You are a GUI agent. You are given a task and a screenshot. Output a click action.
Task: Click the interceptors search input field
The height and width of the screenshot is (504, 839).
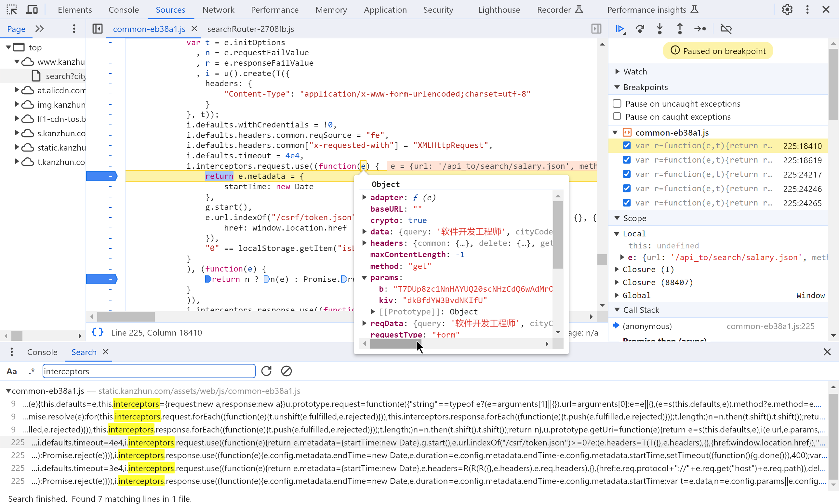[149, 371]
